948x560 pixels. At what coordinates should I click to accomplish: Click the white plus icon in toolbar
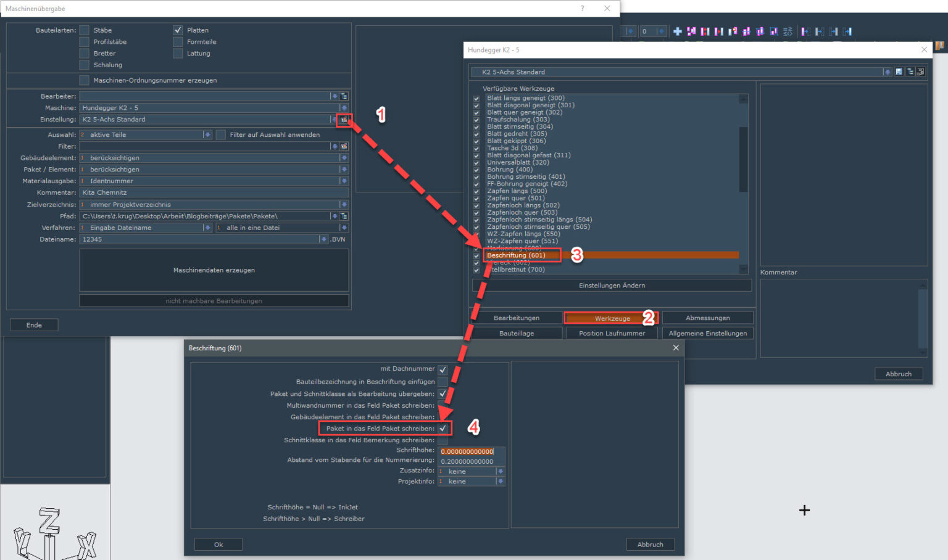[677, 31]
